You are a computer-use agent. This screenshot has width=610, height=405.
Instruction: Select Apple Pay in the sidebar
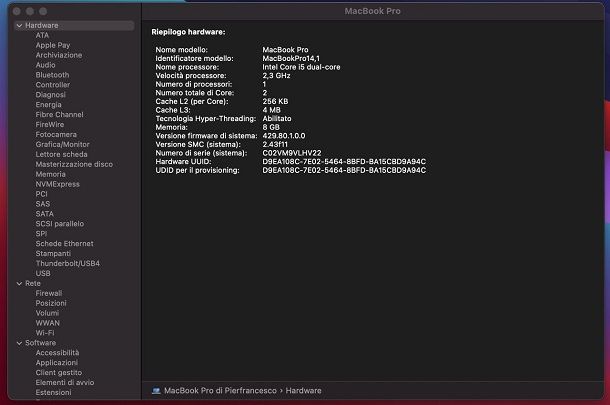(53, 45)
